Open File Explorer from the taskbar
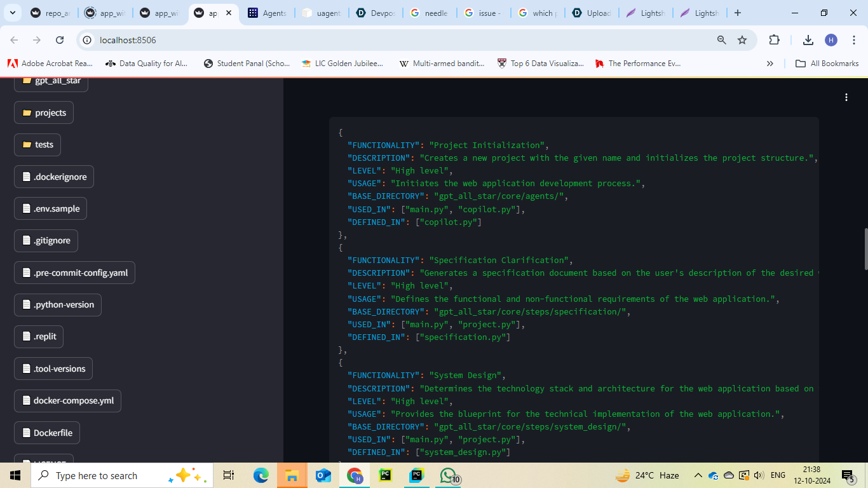 [292, 475]
